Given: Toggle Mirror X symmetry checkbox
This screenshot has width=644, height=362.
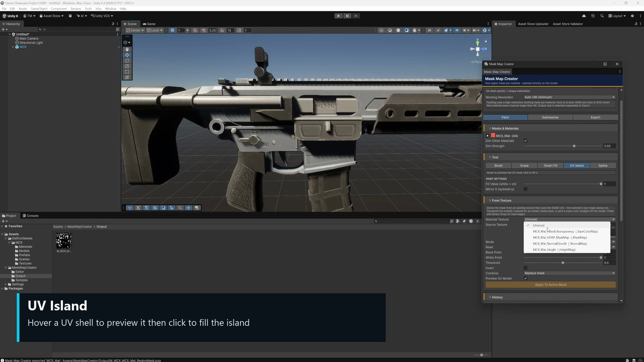Looking at the screenshot, I should [525, 189].
